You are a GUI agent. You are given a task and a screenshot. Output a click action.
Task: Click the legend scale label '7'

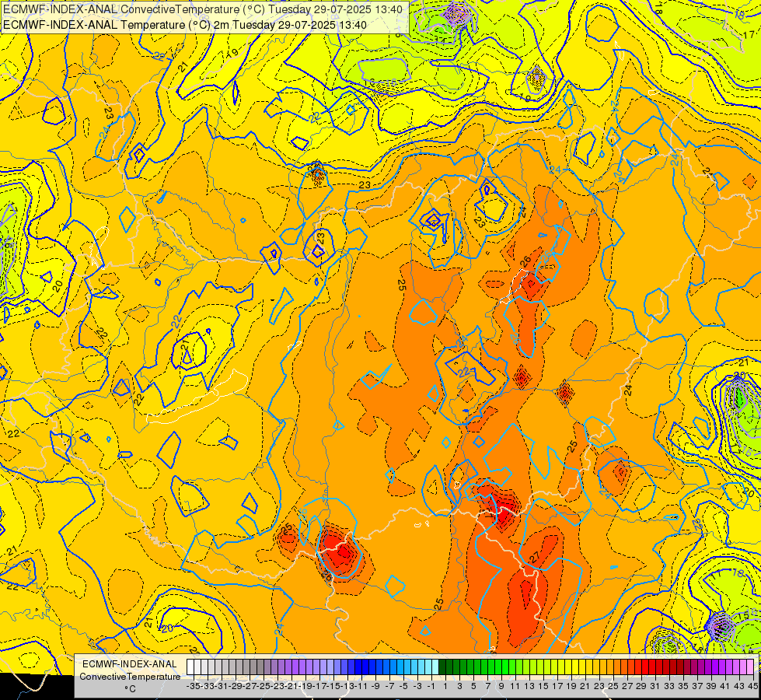(x=487, y=686)
